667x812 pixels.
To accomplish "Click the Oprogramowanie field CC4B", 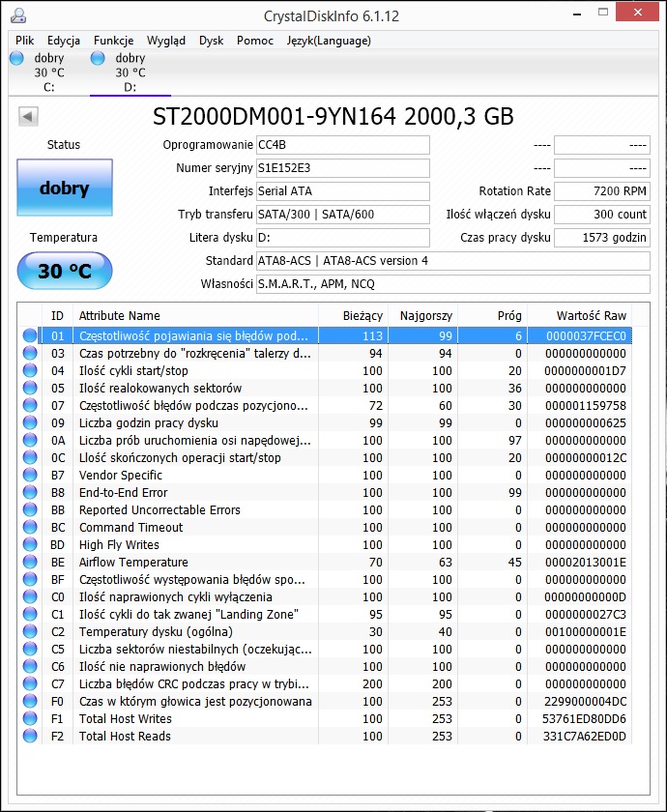I will tap(343, 145).
